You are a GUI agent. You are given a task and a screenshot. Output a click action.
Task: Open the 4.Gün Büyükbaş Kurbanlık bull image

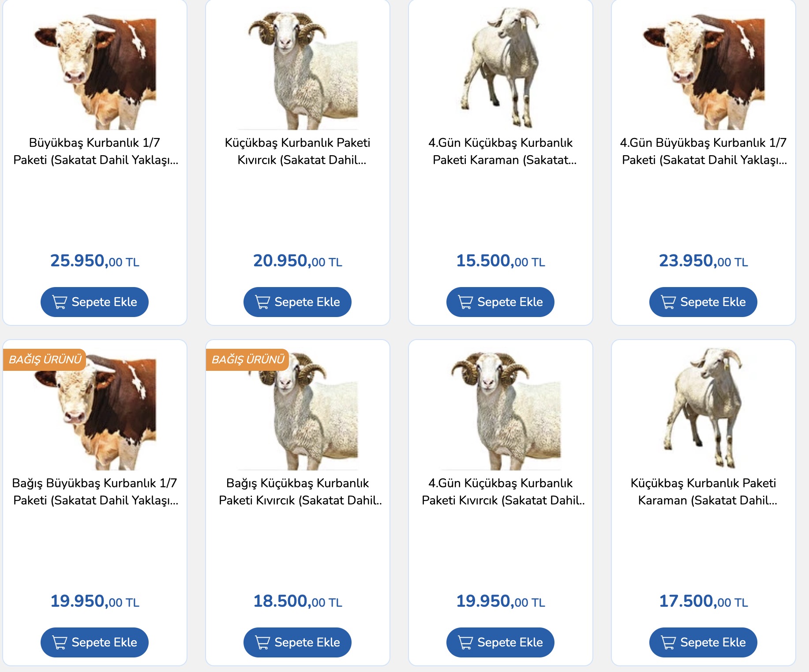click(x=704, y=71)
